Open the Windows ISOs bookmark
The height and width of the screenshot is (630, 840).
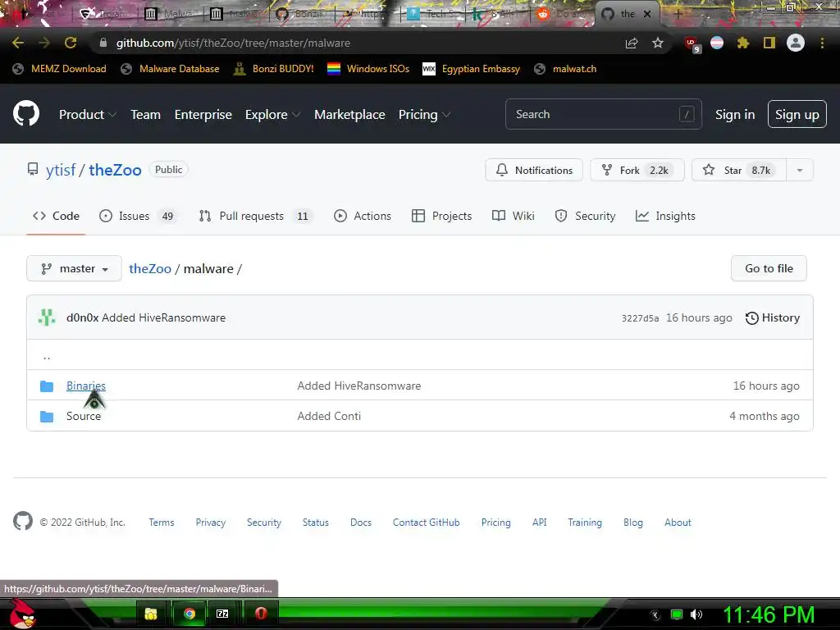coord(368,69)
